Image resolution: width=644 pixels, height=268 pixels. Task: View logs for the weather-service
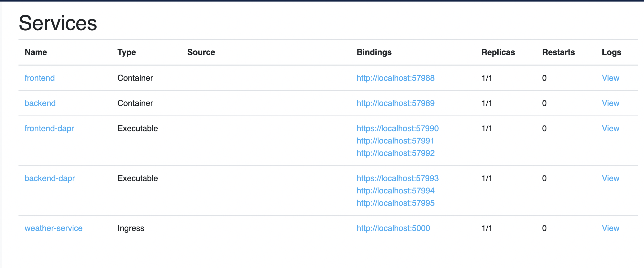pyautogui.click(x=611, y=228)
